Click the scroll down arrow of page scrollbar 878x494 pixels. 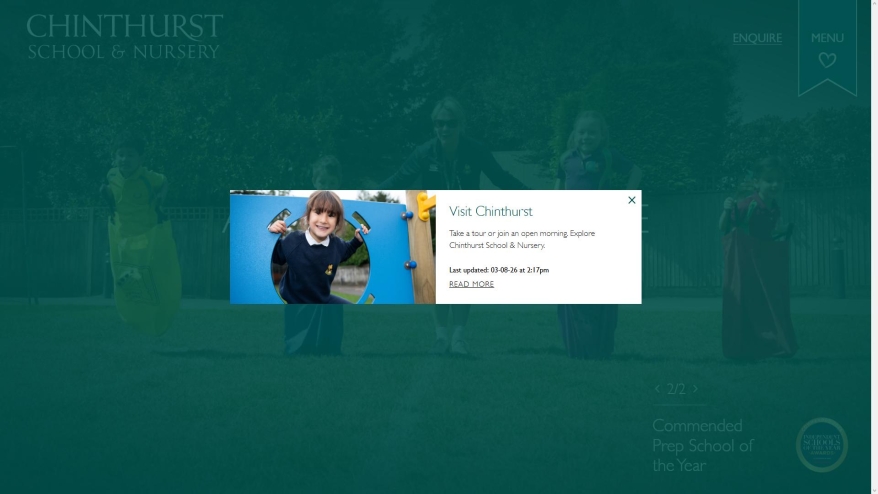(874, 490)
